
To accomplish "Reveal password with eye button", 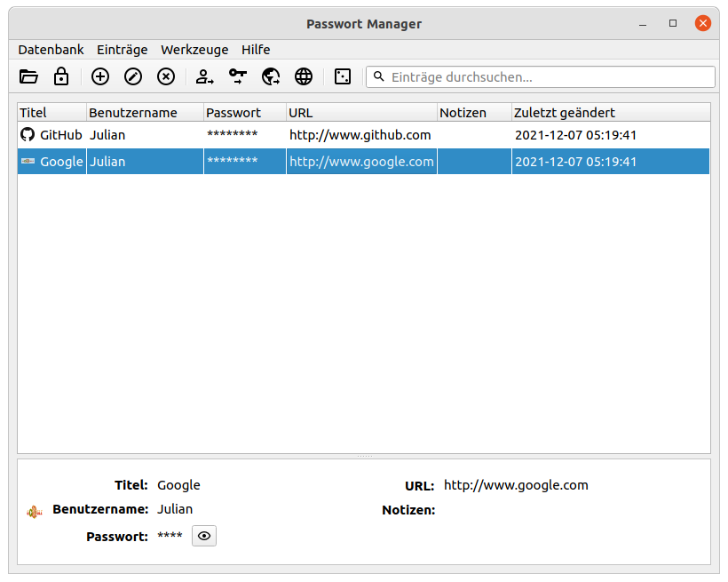I will click(204, 536).
